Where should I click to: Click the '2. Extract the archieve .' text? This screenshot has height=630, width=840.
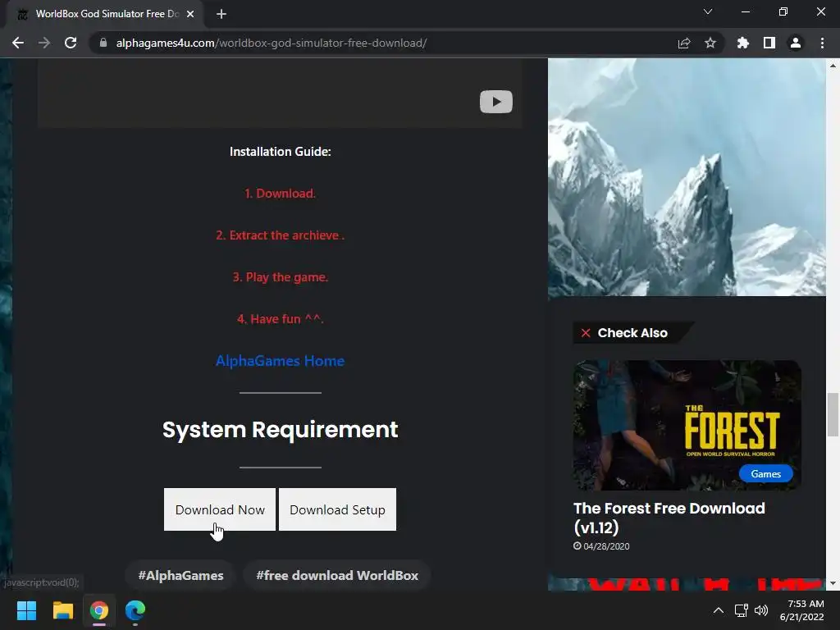(x=281, y=235)
